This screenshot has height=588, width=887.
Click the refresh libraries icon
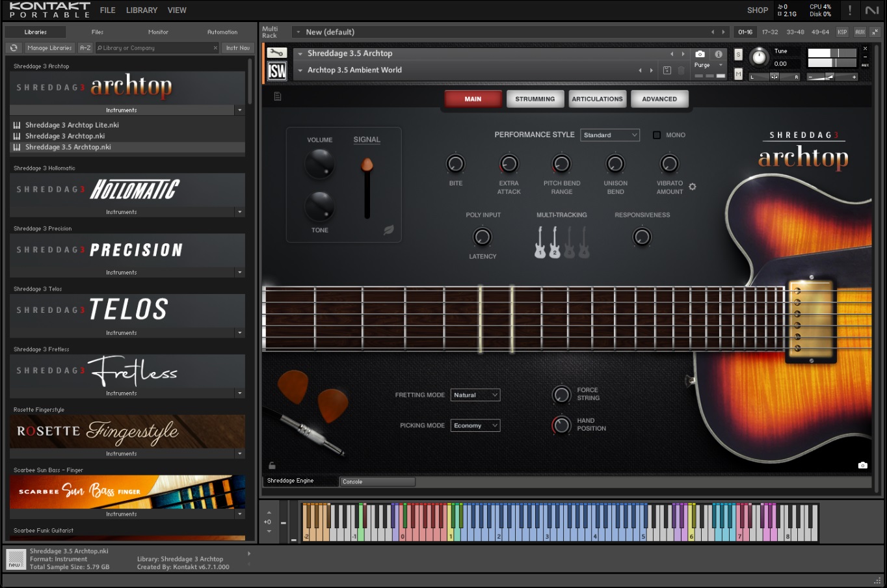[14, 48]
